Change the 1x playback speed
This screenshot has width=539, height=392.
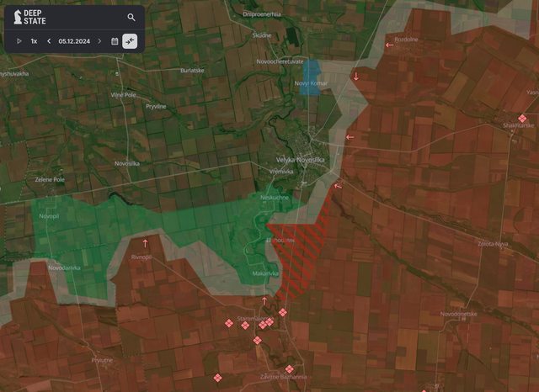[x=34, y=40]
